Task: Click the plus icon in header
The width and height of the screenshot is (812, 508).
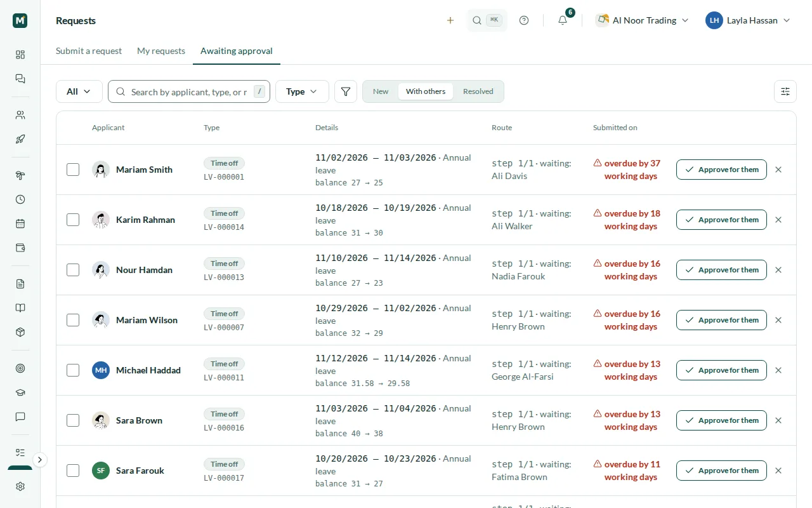Action: (450, 20)
